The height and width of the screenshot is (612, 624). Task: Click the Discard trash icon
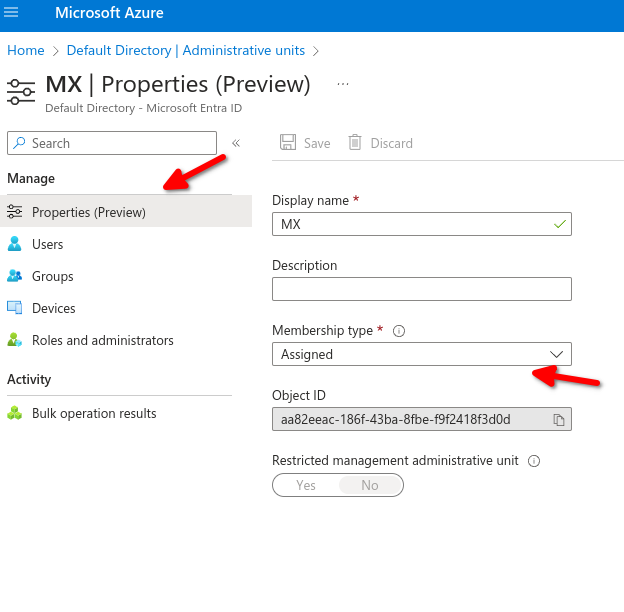(x=355, y=143)
